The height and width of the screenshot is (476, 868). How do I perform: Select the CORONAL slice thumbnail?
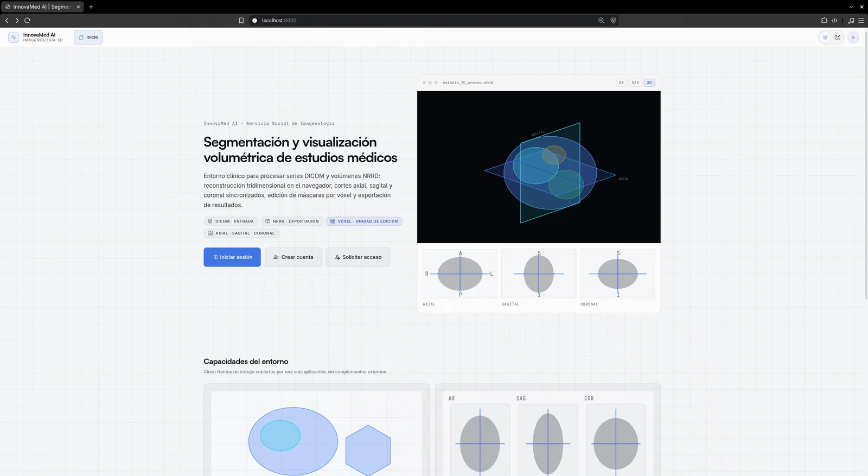click(x=618, y=274)
